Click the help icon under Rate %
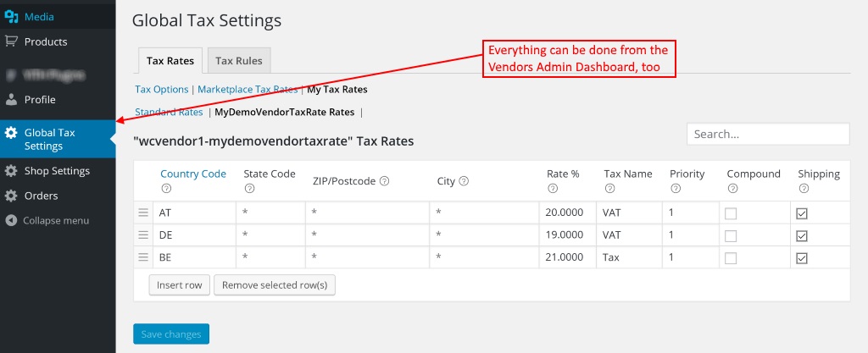Viewport: 868px width, 353px height. pos(553,189)
